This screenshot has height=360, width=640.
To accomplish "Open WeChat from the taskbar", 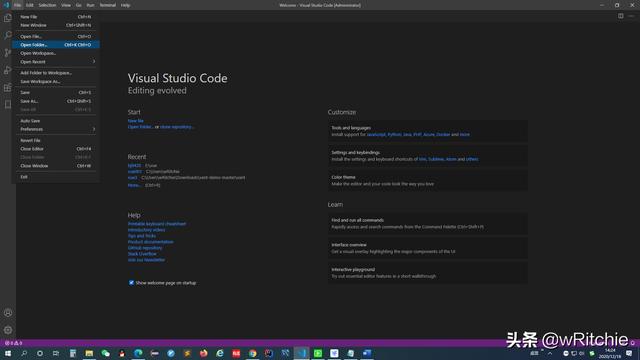I will coord(105,353).
